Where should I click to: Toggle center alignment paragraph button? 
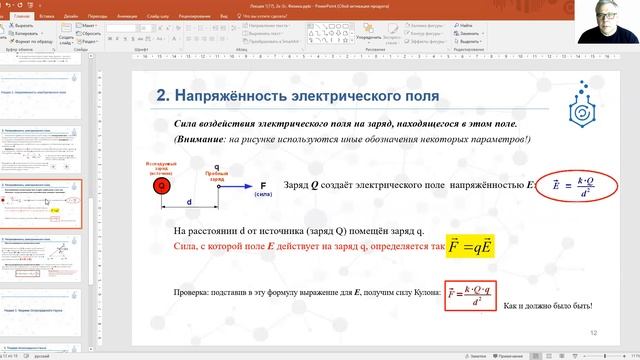click(196, 39)
